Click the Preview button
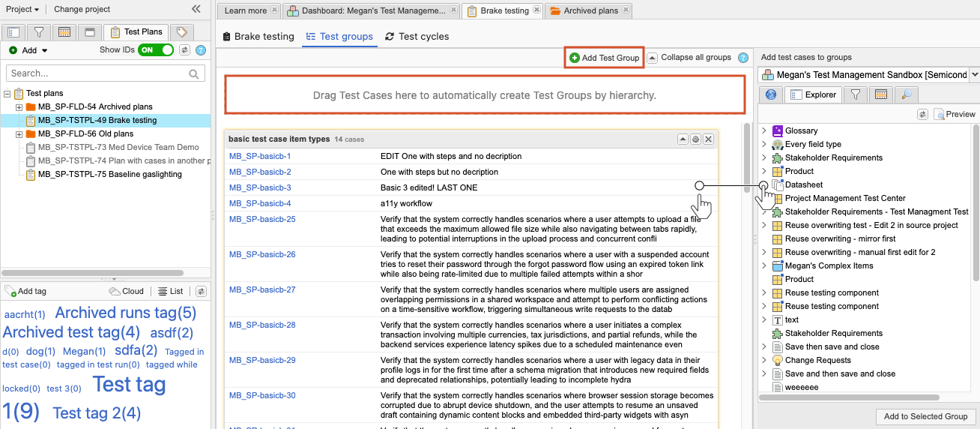The height and width of the screenshot is (429, 980). point(955,114)
